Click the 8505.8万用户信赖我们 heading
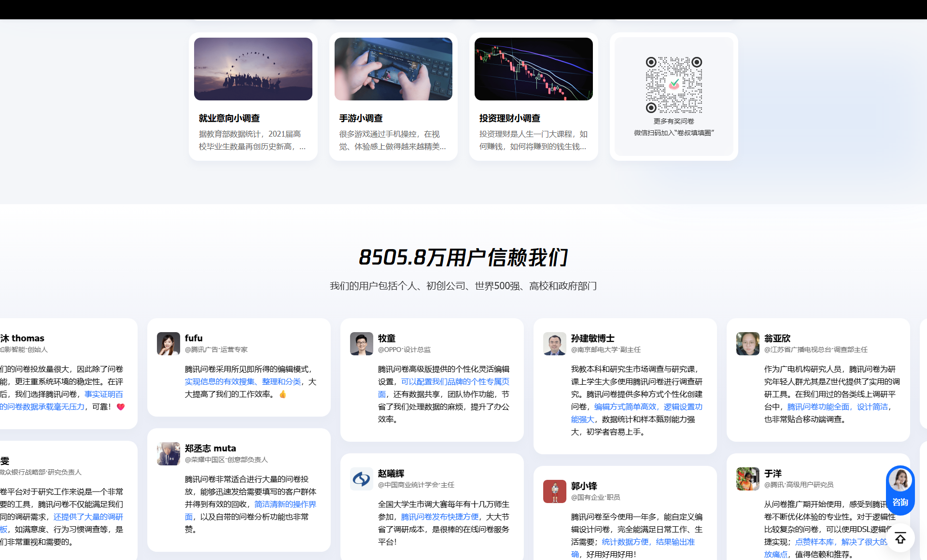 (x=463, y=257)
